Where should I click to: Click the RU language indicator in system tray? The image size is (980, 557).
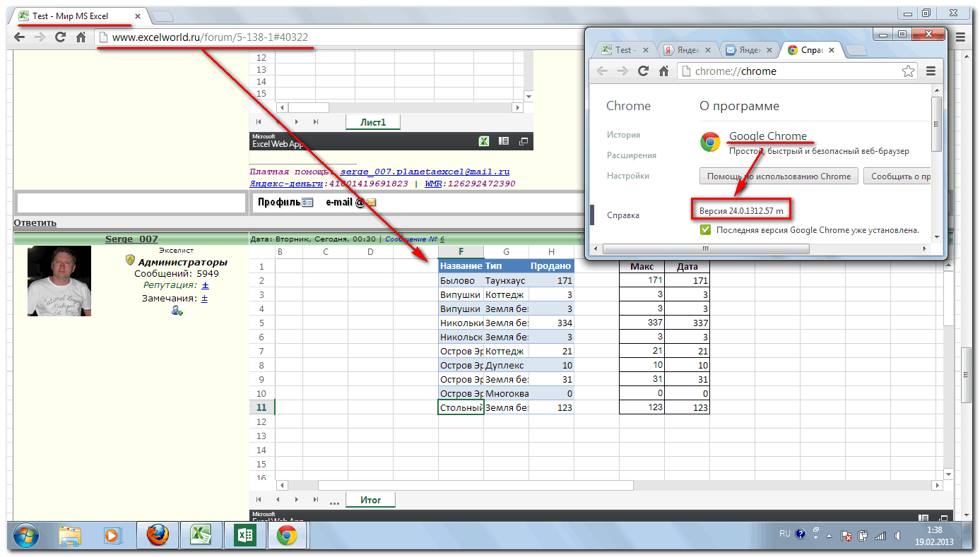(784, 534)
